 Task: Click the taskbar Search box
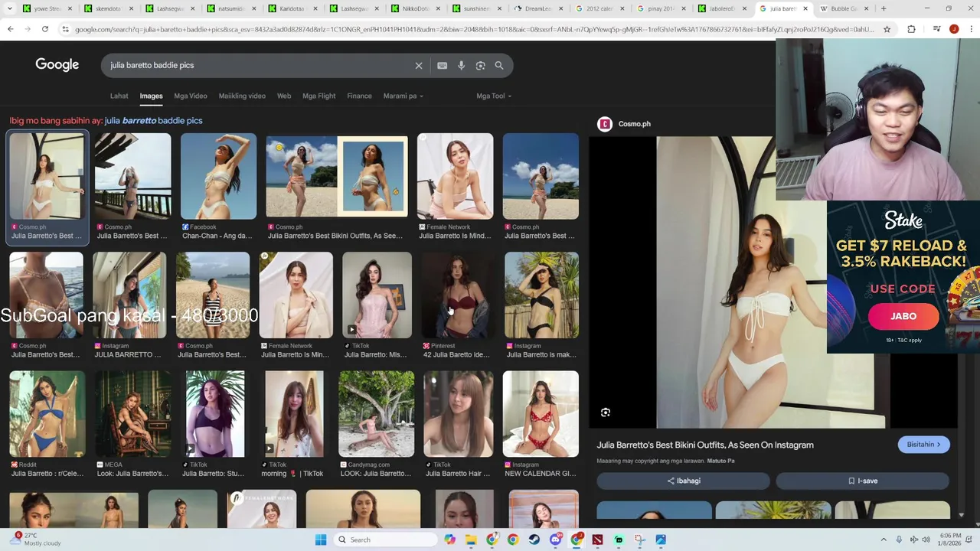tap(387, 540)
